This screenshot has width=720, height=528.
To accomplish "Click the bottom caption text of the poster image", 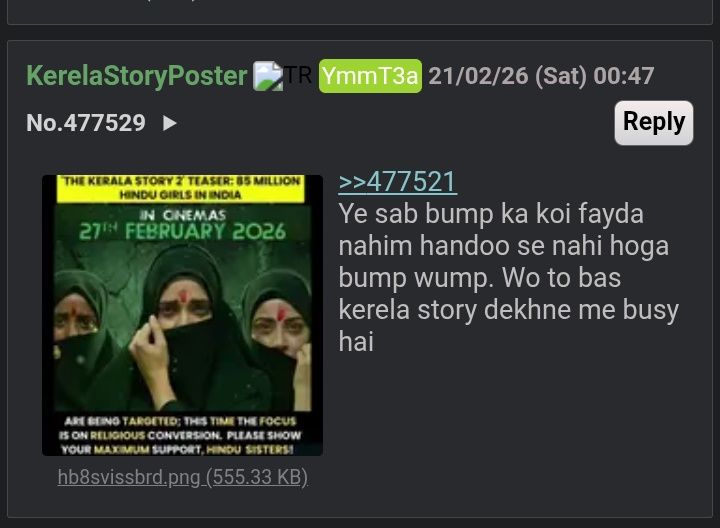I will [181, 435].
